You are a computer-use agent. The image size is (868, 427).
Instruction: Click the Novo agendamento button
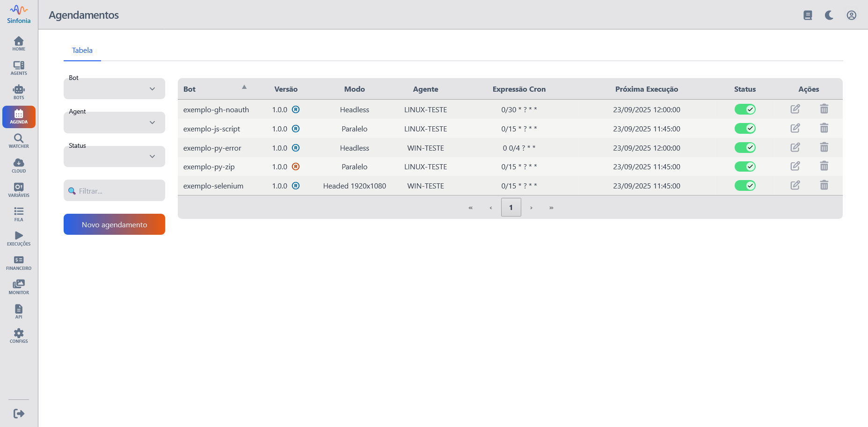pyautogui.click(x=114, y=224)
